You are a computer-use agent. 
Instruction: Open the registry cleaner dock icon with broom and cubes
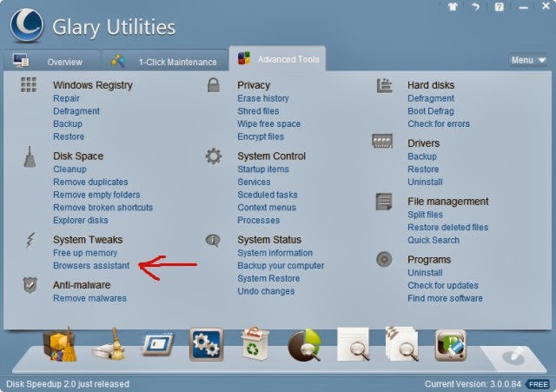(x=60, y=344)
